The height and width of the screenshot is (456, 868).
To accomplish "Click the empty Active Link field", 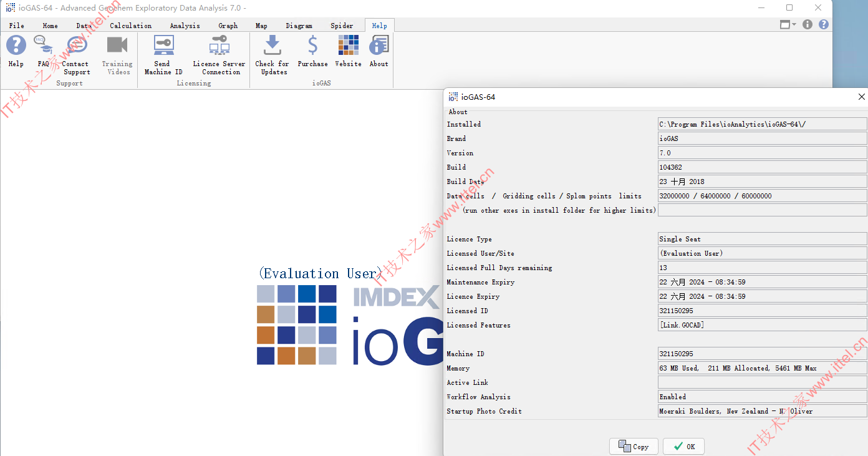I will 762,382.
